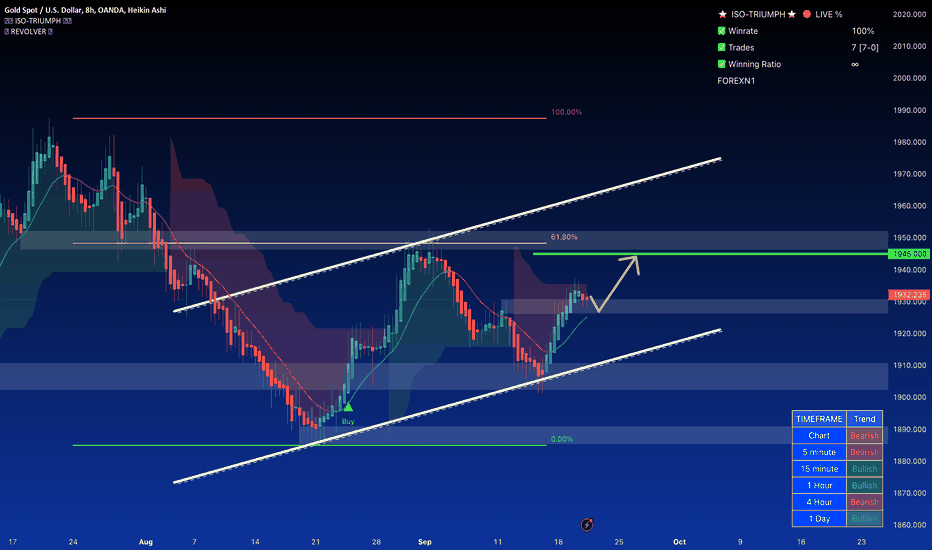
Task: Click the 0.00% Fibonacci level label
Action: [x=562, y=439]
